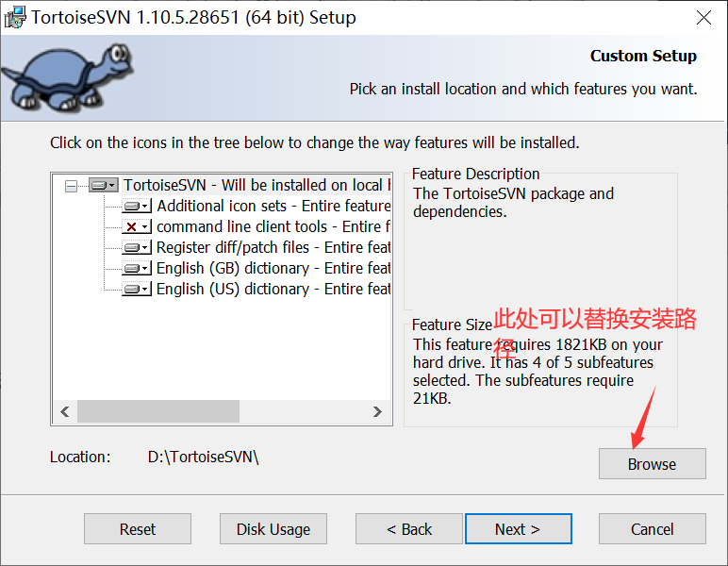Select TortoiseSVN root tree row text
728x566 pixels.
(256, 185)
